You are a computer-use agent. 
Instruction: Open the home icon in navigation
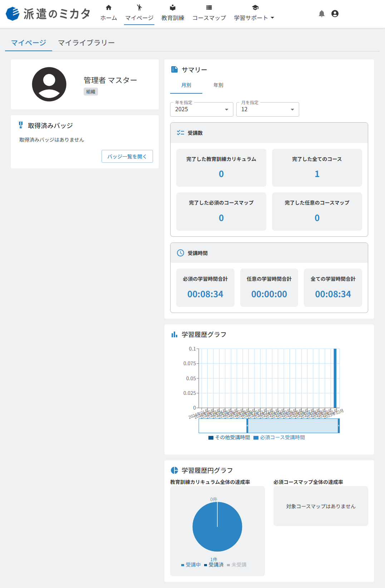109,8
